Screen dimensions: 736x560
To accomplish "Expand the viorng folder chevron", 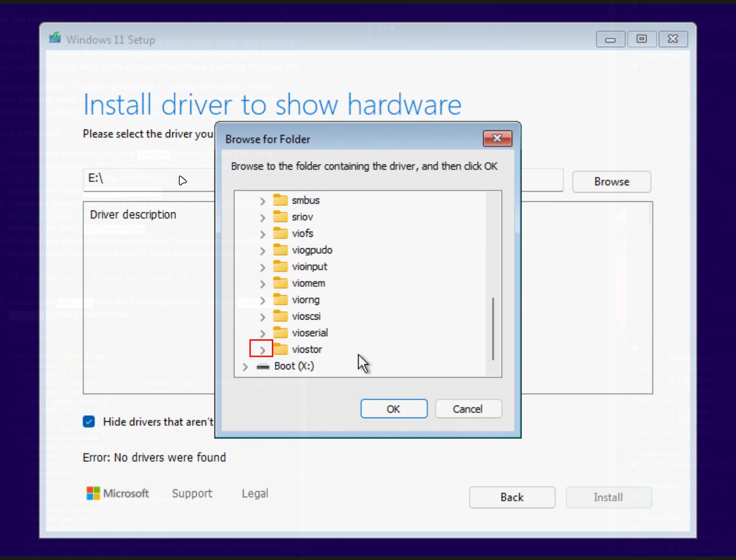I will (263, 301).
